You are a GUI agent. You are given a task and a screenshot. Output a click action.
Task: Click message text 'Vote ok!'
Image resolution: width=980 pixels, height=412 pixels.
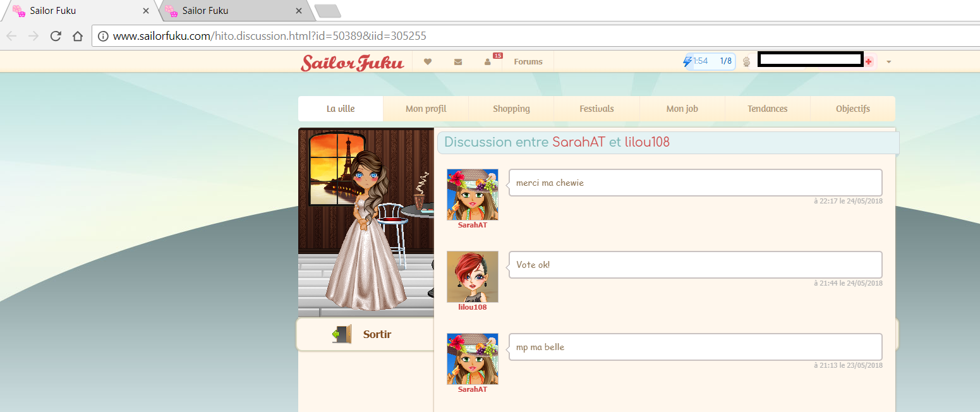point(533,265)
